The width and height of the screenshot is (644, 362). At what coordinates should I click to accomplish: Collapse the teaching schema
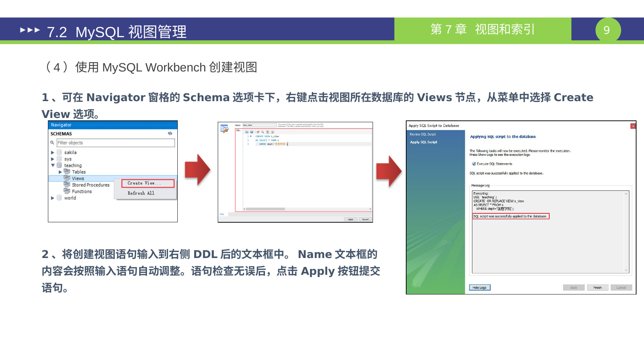[53, 165]
